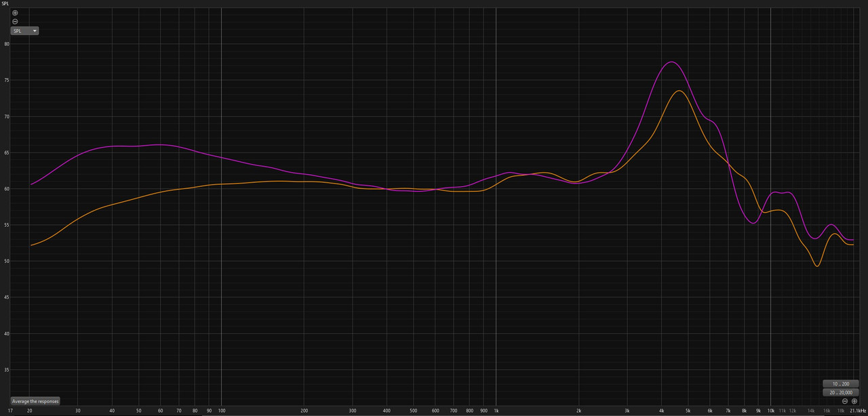
Task: Click the vertical zoom in plus icon
Action: pos(15,13)
